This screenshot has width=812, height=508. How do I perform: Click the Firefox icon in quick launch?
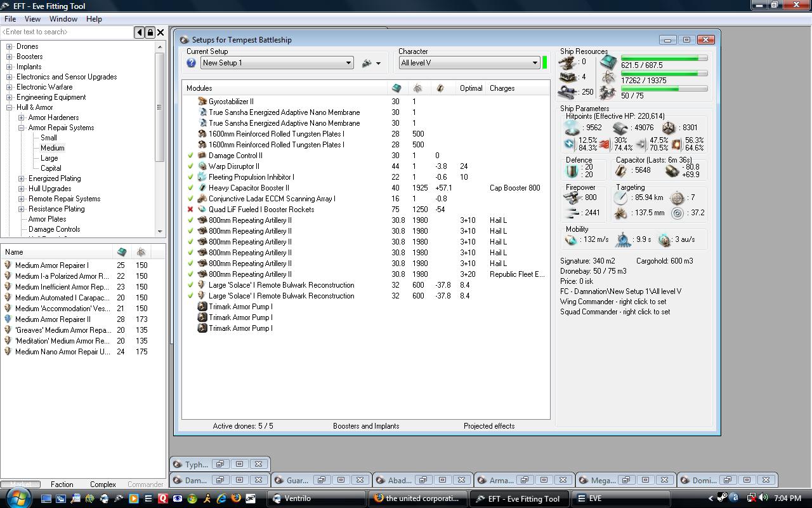[236, 498]
